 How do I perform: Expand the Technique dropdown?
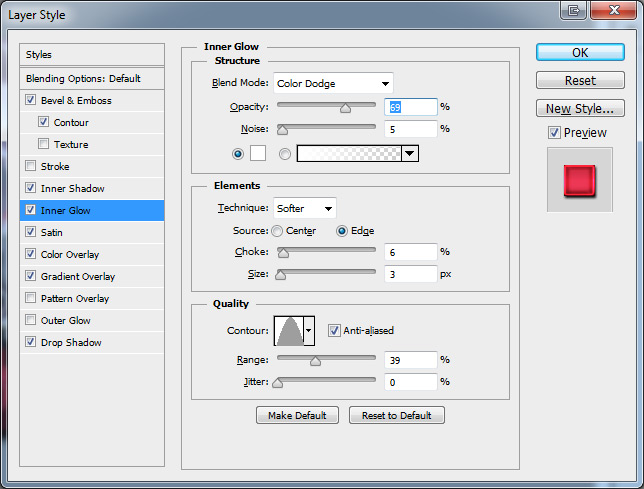click(305, 208)
